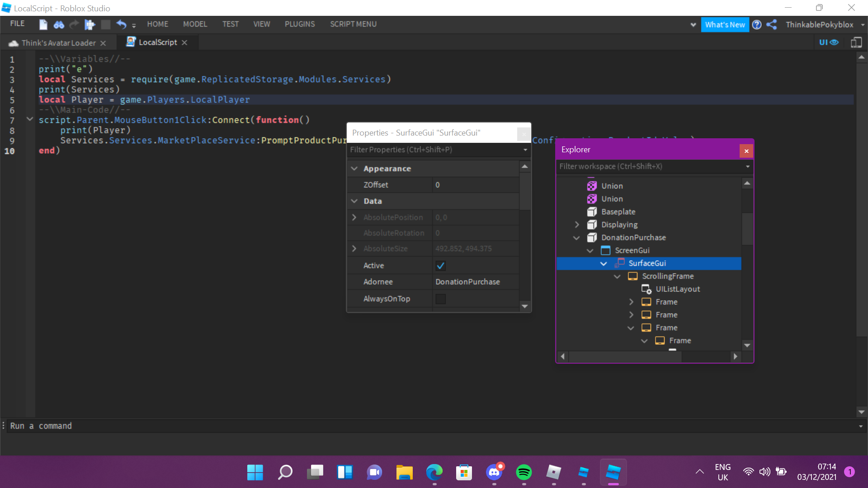Enable the AlwaysOnTop checkbox

pos(440,299)
